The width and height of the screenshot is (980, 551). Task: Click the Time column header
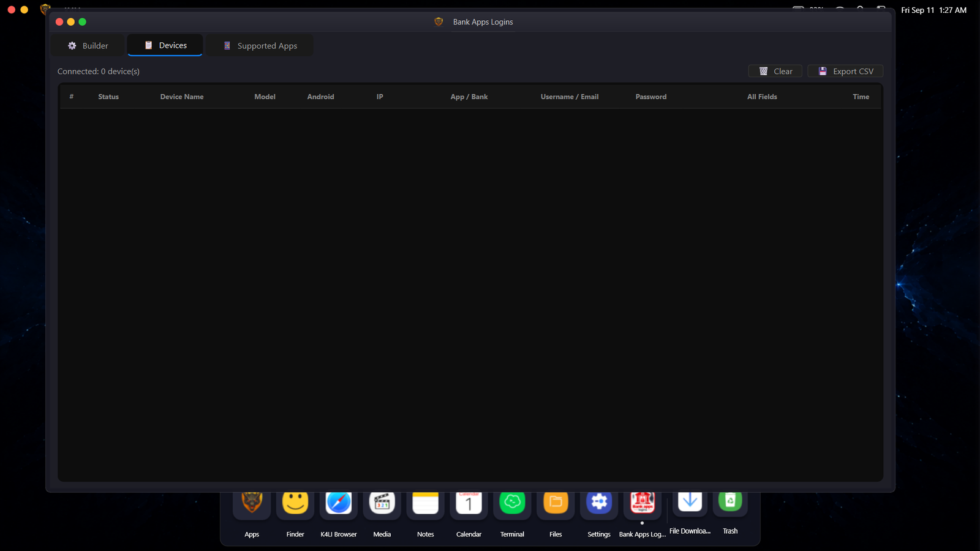tap(861, 97)
